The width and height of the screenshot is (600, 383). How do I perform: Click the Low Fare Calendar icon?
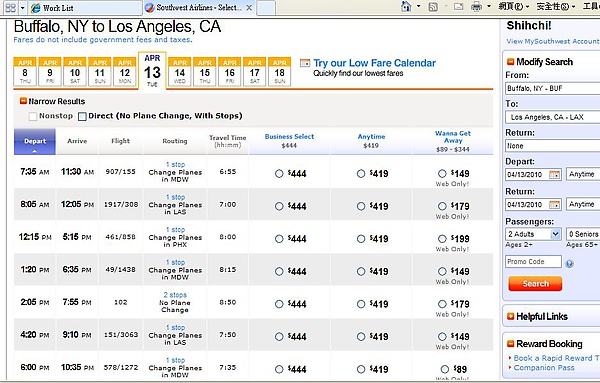[305, 63]
